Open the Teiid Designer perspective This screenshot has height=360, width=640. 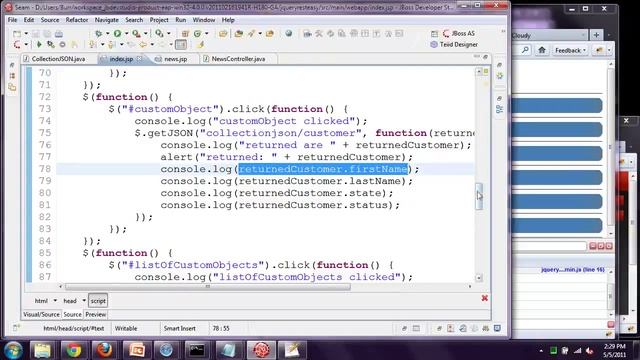point(454,44)
